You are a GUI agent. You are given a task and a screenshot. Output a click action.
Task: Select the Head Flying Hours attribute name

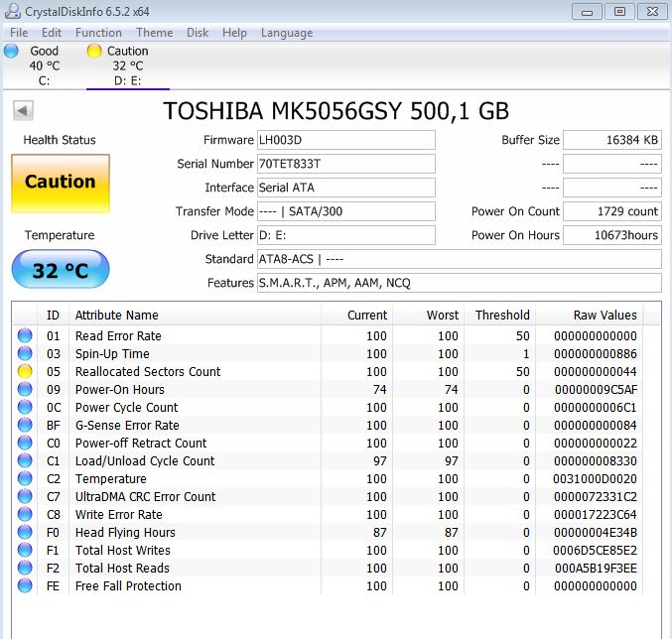pos(125,533)
